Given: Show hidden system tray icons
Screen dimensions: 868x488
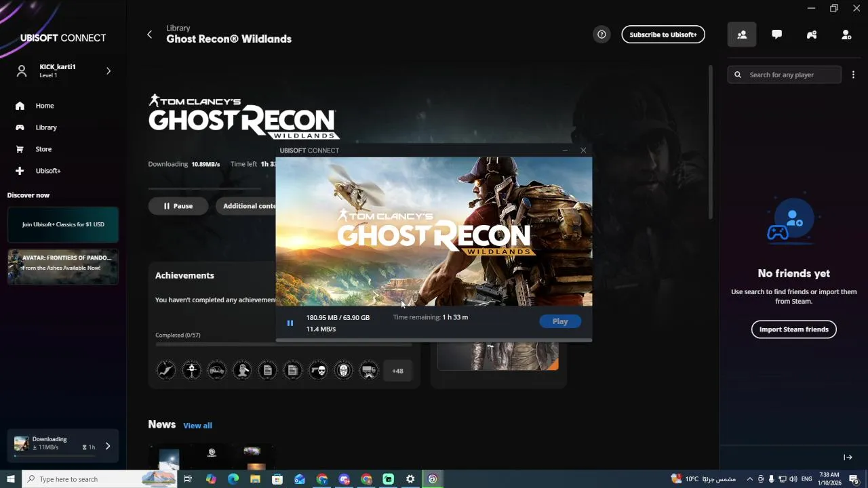Looking at the screenshot, I should 749,479.
